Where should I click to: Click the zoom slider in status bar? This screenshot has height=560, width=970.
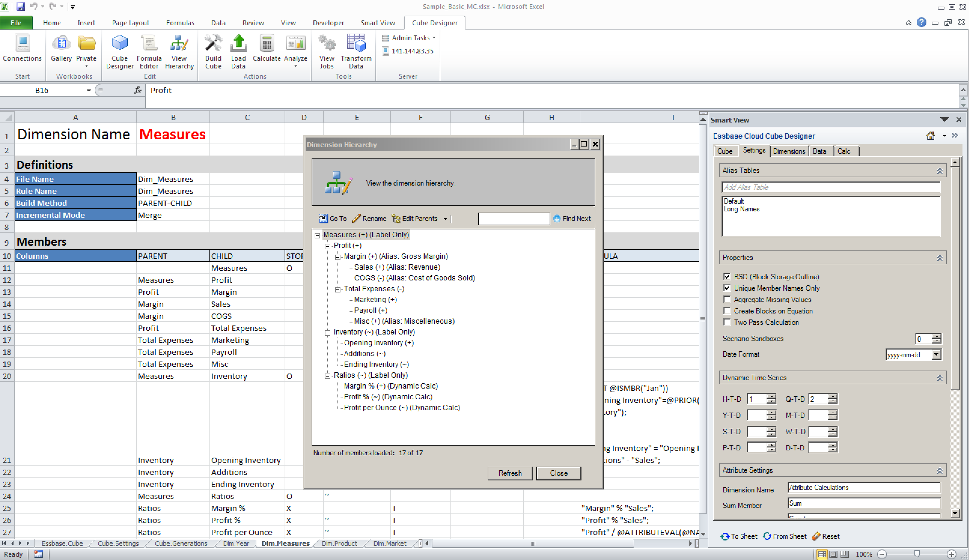917,554
